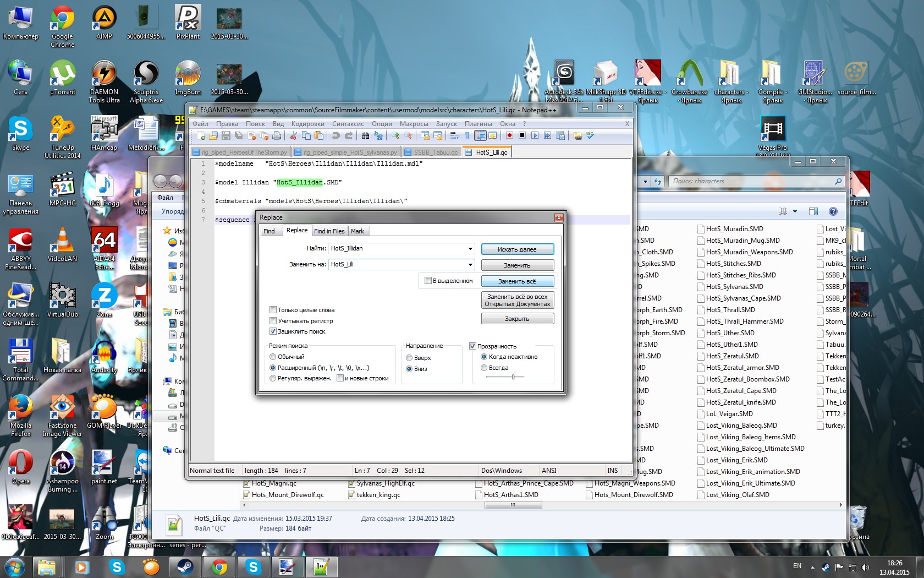Uncheck 'Зациклить поиск' checkbox

(x=273, y=331)
